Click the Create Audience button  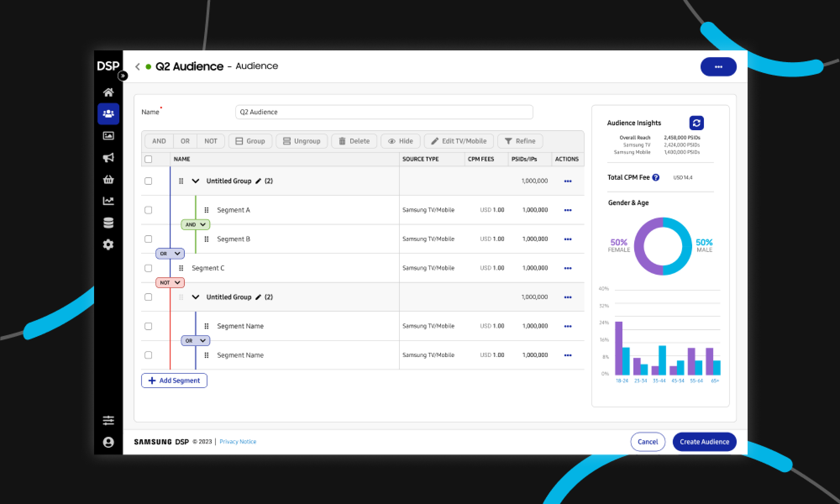(x=704, y=442)
